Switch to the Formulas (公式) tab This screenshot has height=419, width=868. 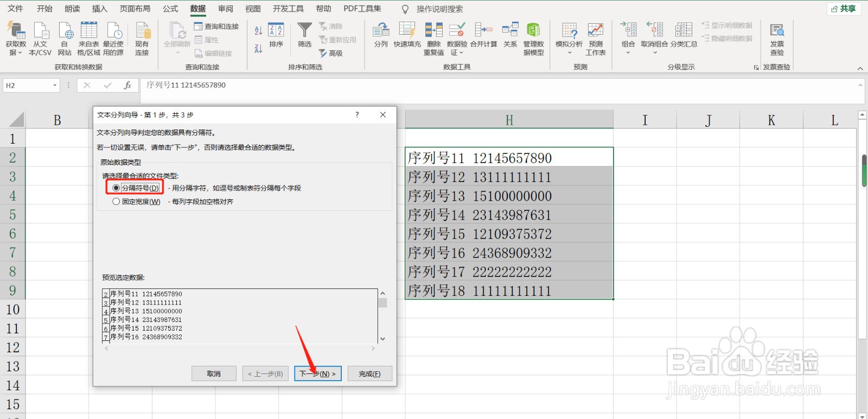170,9
